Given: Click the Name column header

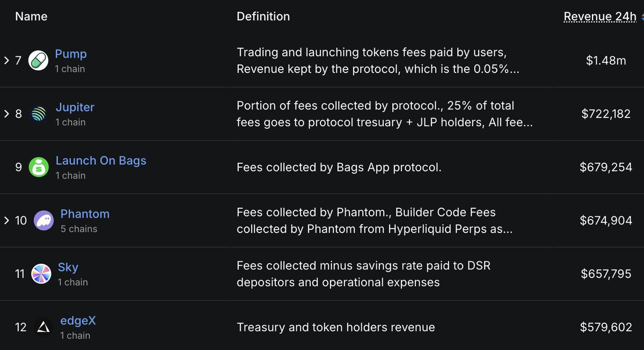Looking at the screenshot, I should (x=31, y=17).
